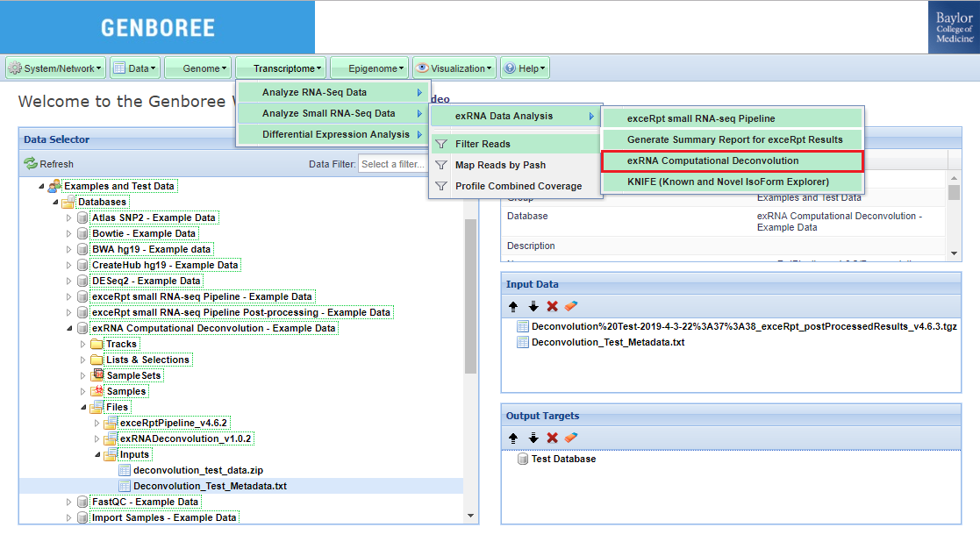Remove selected Output Targets entry with red X
980x556 pixels.
point(552,438)
